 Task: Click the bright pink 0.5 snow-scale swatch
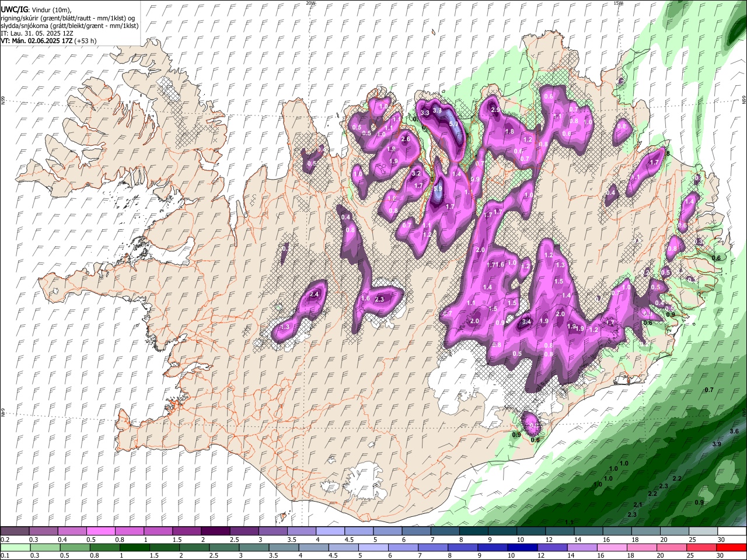[100, 531]
